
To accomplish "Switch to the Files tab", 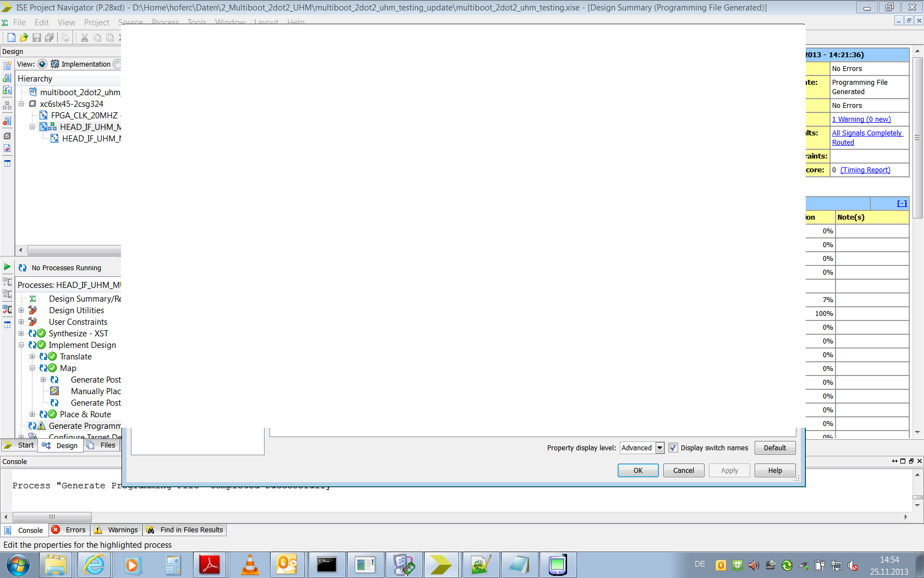I will 102,445.
